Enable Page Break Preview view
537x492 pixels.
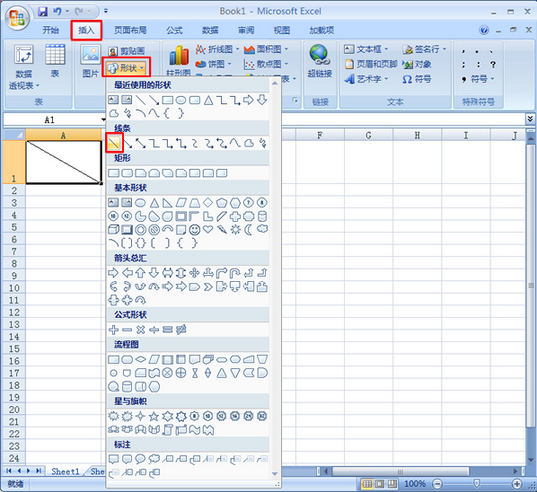point(392,484)
